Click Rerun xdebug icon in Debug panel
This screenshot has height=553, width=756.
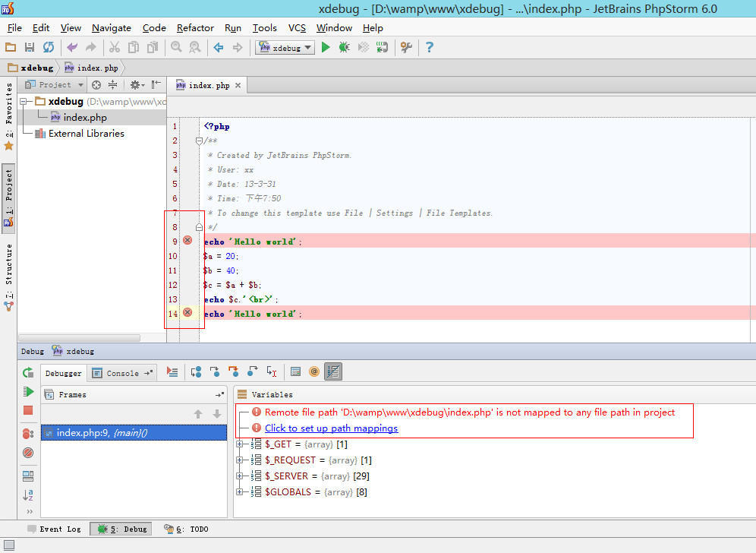[28, 372]
